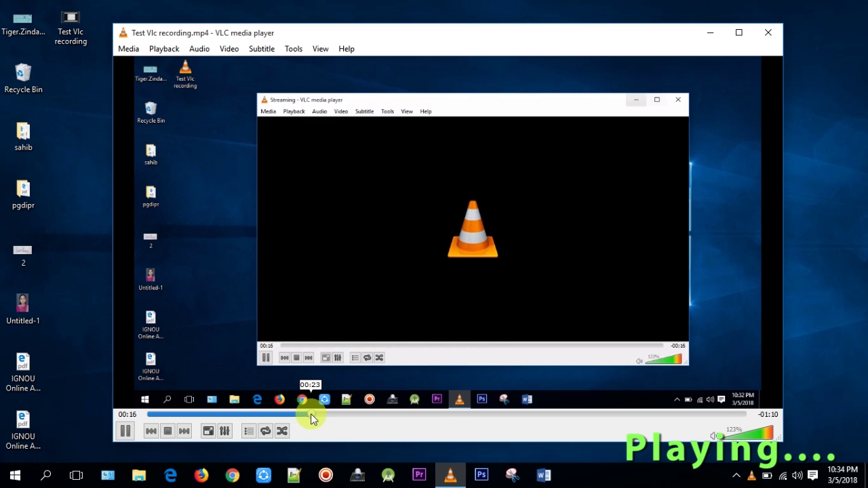The width and height of the screenshot is (868, 488).
Task: Open the Tools menu
Action: (294, 49)
